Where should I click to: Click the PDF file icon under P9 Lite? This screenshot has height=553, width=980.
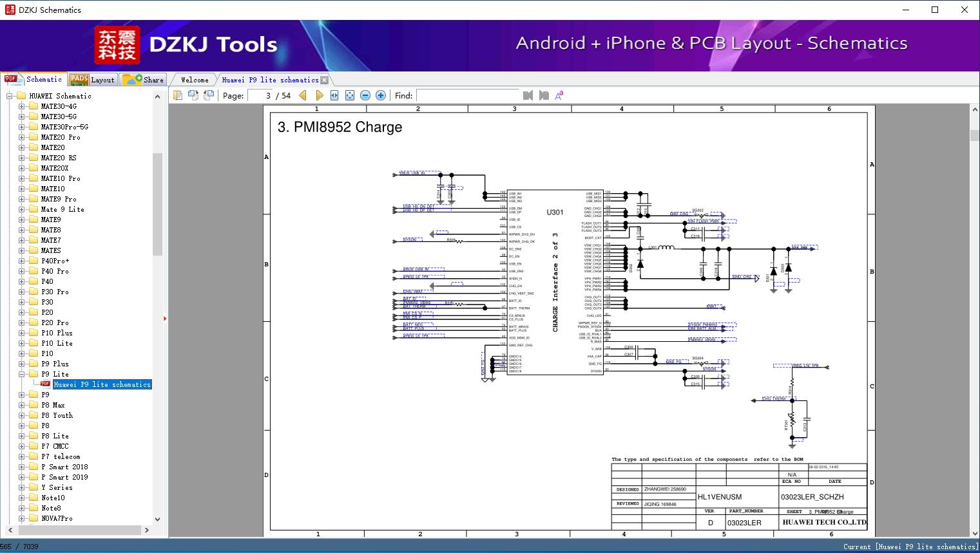pyautogui.click(x=45, y=384)
